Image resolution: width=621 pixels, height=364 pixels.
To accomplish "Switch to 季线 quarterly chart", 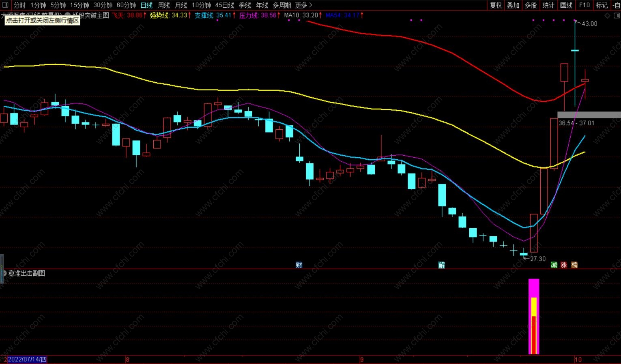I will pos(245,5).
